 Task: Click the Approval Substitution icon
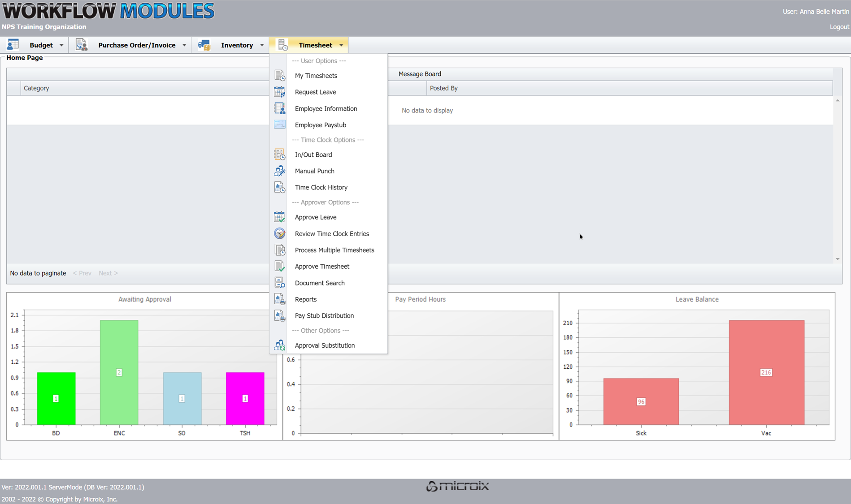point(279,345)
